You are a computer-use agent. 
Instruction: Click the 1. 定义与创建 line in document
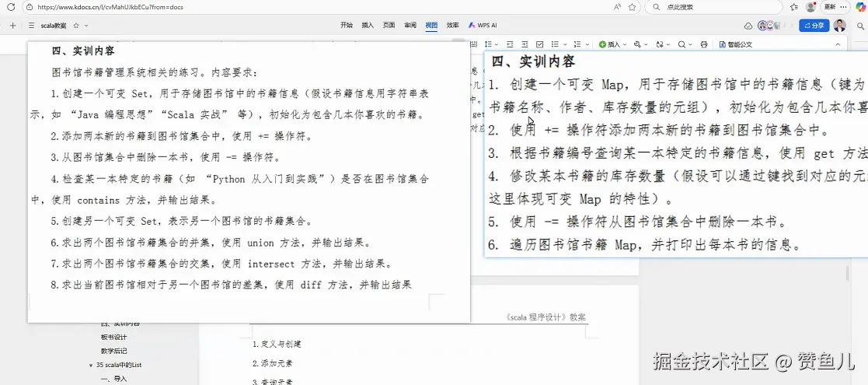(277, 345)
